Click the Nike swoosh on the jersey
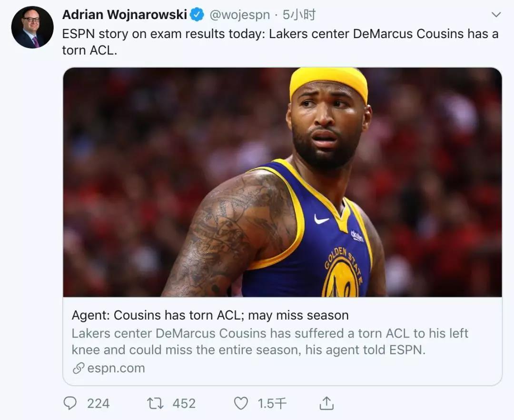This screenshot has width=514, height=420. pyautogui.click(x=321, y=220)
